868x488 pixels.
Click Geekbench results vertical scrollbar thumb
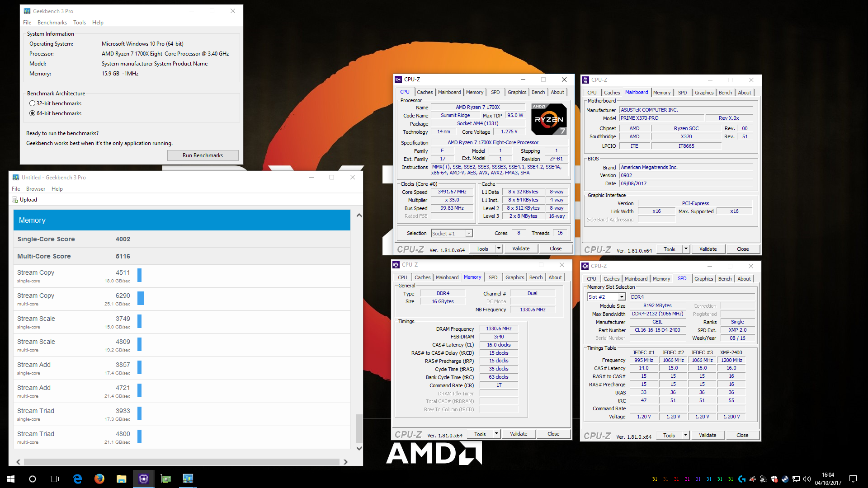359,428
